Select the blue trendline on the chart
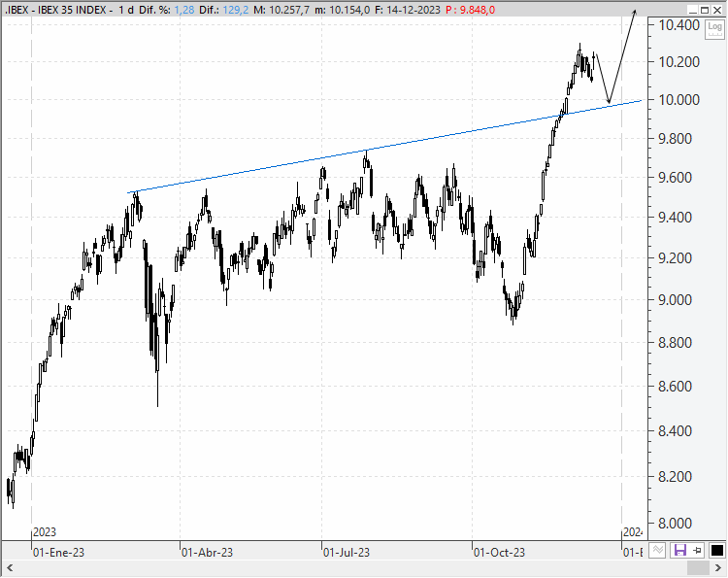 pos(385,147)
